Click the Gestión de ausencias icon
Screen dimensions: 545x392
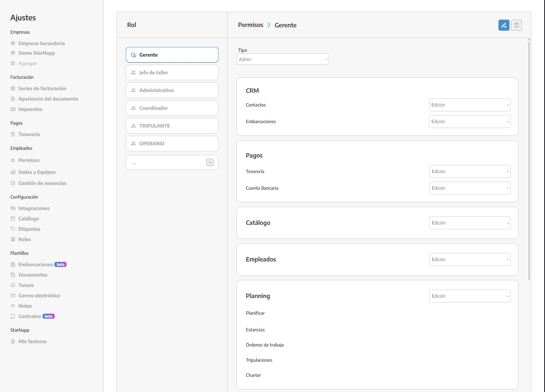coord(13,183)
